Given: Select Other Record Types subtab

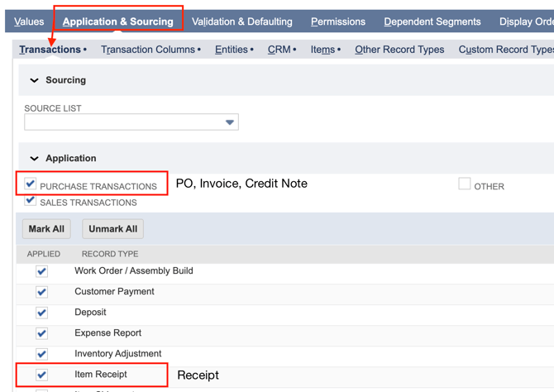Looking at the screenshot, I should click(399, 50).
